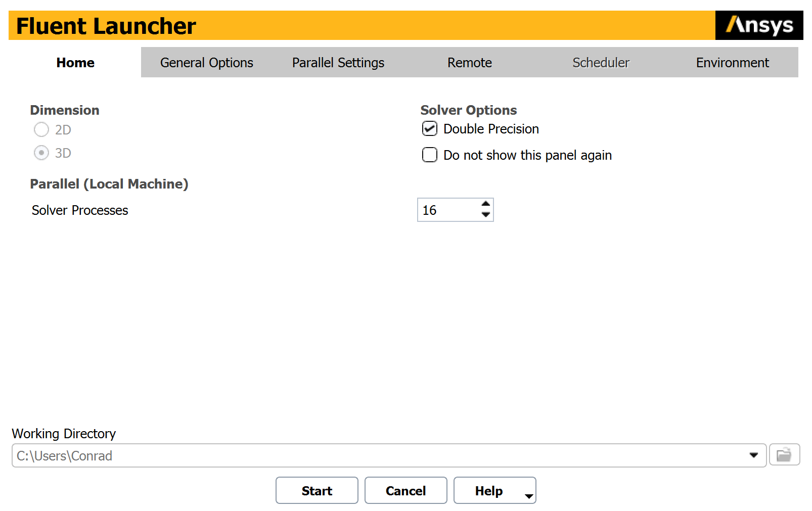Go to the Remote tab
Screen dimensions: 812x511
tap(469, 63)
